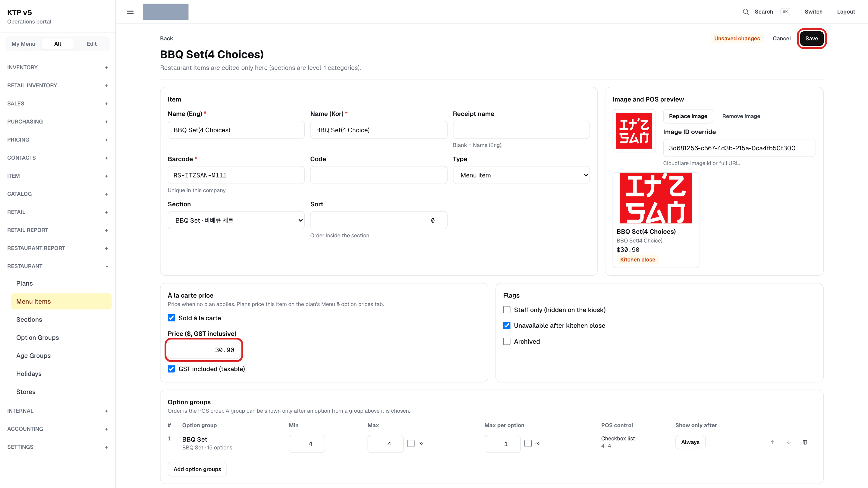Open the small item image thumbnail
This screenshot has height=488, width=868.
tap(634, 131)
